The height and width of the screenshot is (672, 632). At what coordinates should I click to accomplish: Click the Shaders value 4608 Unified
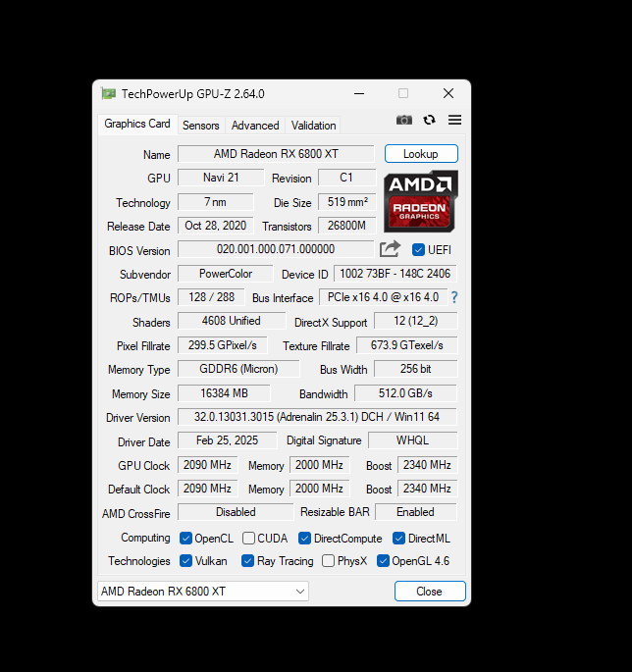(232, 321)
